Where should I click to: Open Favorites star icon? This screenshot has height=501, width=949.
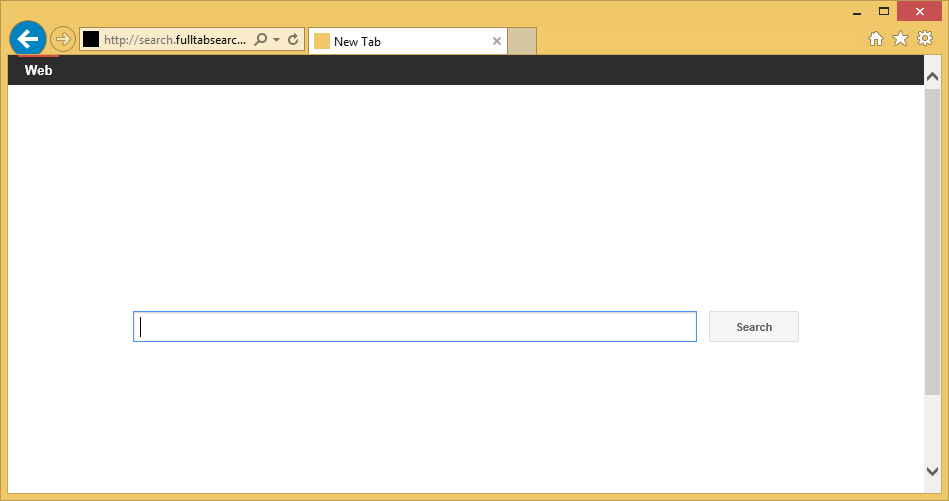(901, 39)
